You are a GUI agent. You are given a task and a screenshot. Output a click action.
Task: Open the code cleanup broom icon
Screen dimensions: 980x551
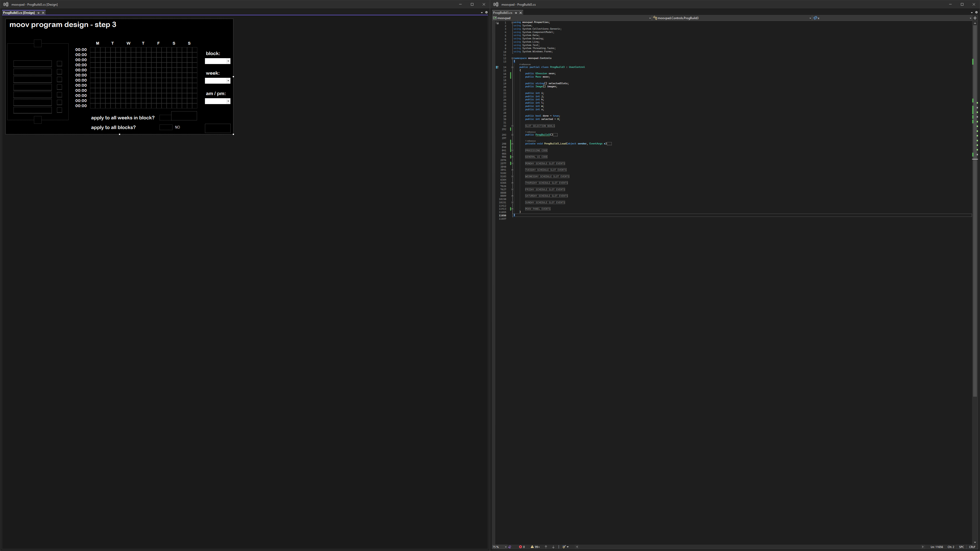[x=565, y=547]
